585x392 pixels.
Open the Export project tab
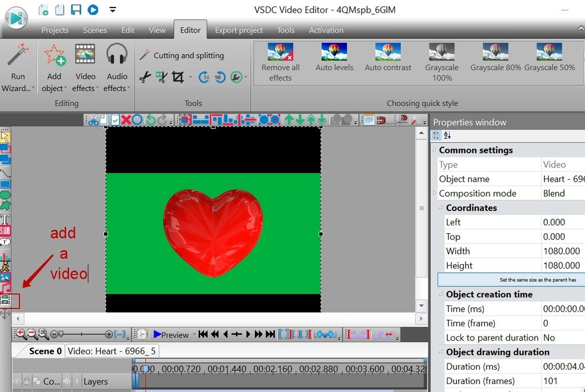(239, 30)
